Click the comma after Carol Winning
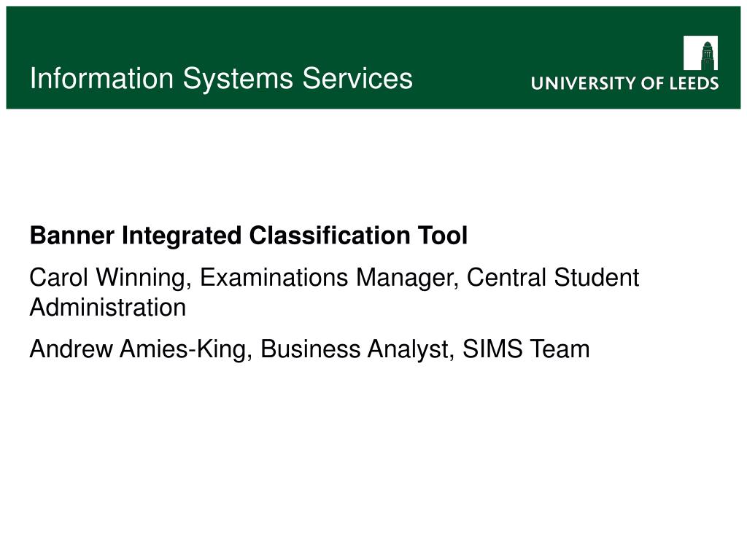The image size is (747, 560). [x=189, y=286]
